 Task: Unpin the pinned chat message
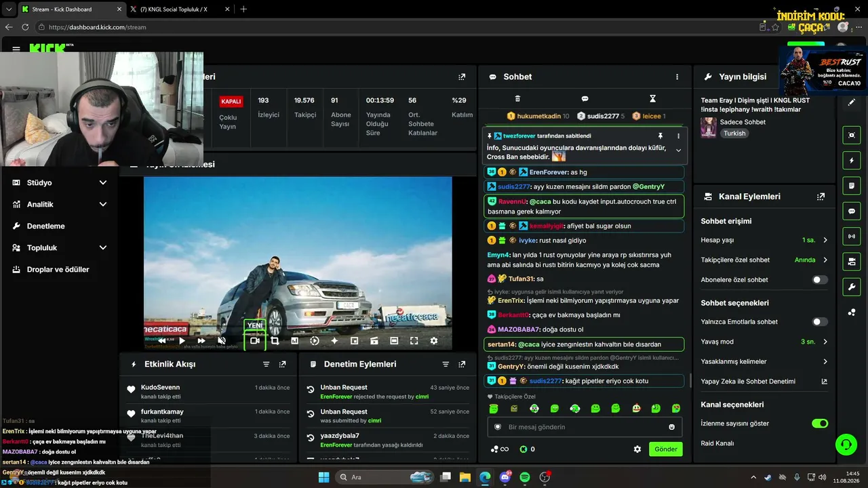[660, 136]
